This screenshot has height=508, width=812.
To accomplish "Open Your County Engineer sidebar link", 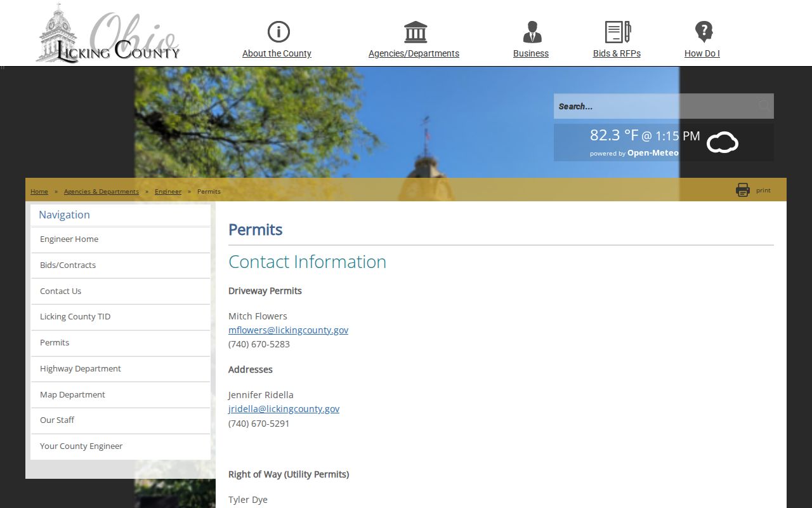I will point(121,446).
